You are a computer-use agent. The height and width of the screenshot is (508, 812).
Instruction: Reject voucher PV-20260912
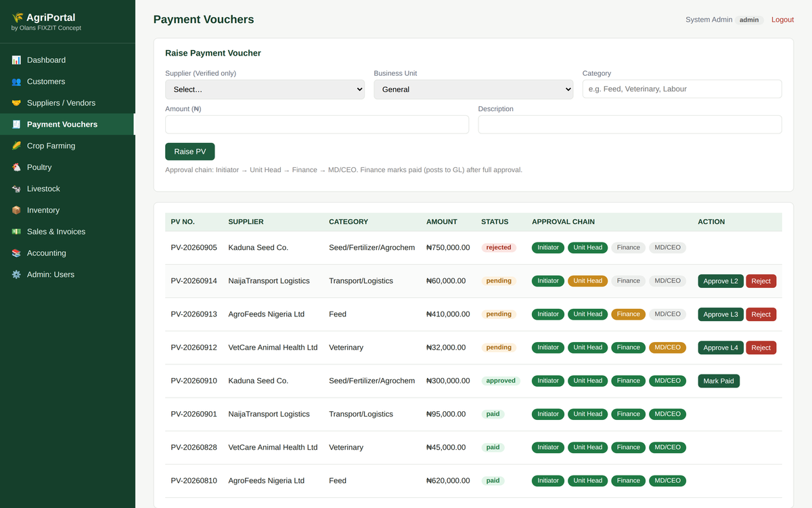click(761, 347)
